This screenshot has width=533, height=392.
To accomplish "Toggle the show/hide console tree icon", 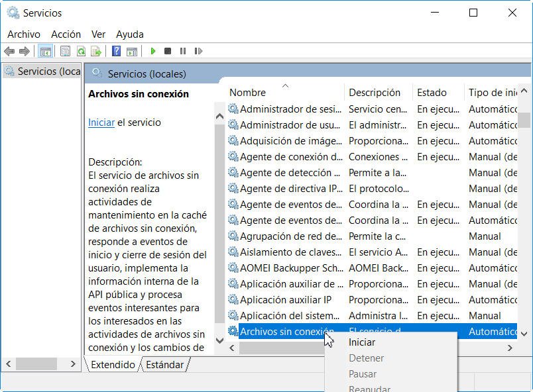I will [x=45, y=52].
